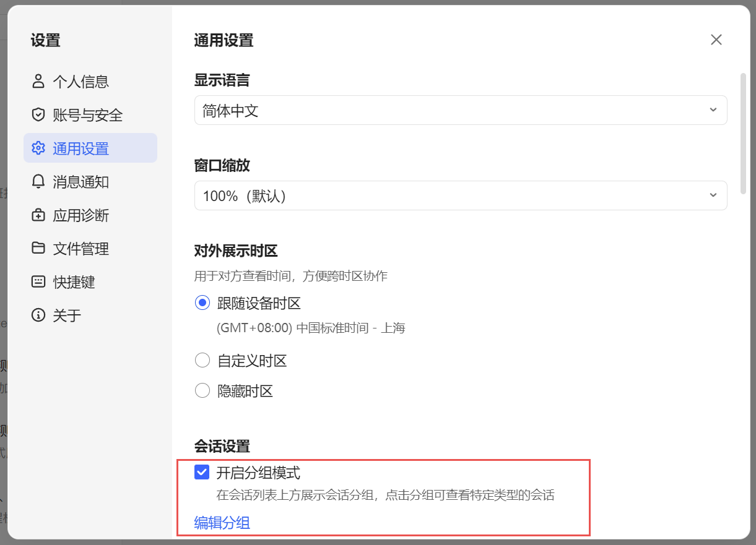This screenshot has height=545, width=756.
Task: Open the 消息通知 settings tab label
Action: [81, 182]
